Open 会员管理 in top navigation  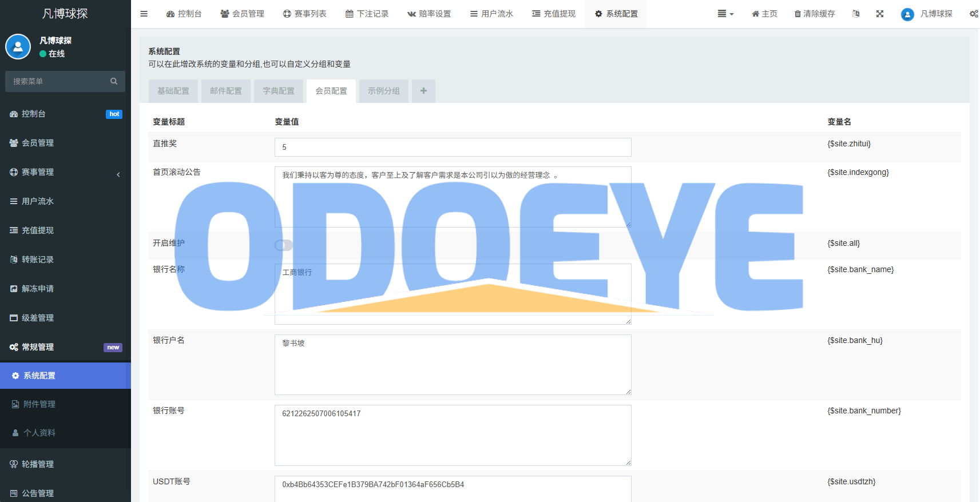point(242,14)
